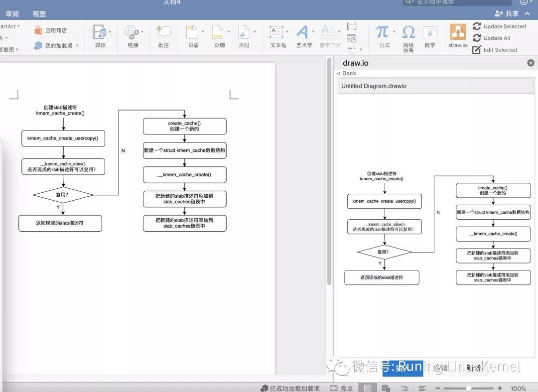The width and height of the screenshot is (538, 392).
Task: Click the zoom slider handle
Action: 468,388
